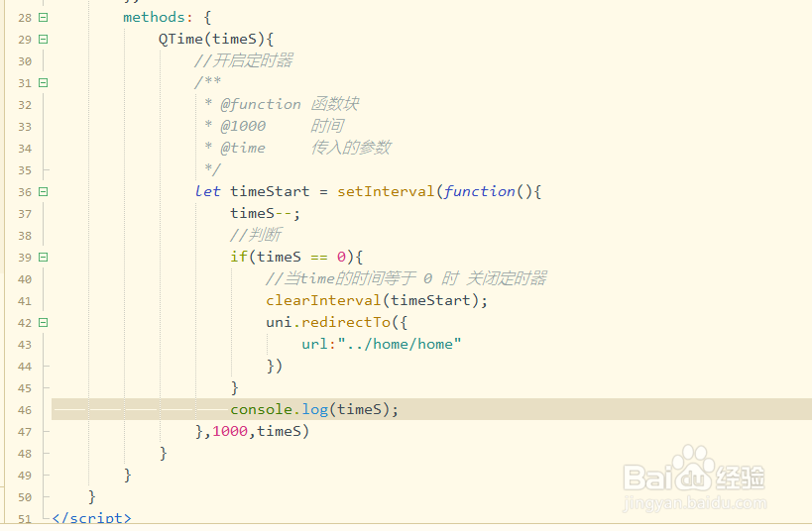This screenshot has width=812, height=531.
Task: Click the '@time' comment annotation
Action: [x=243, y=148]
